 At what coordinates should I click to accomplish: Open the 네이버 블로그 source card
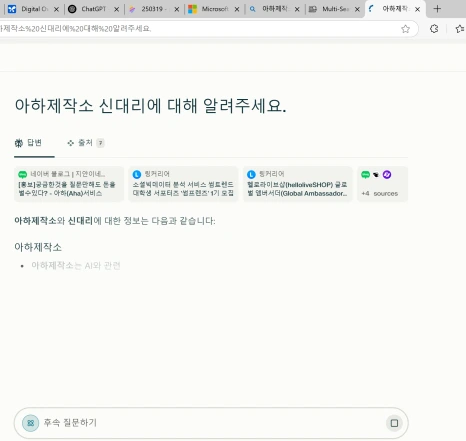69,184
